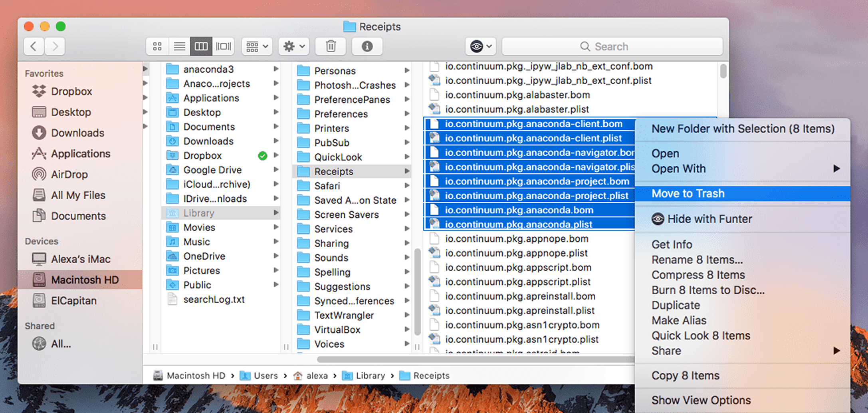Choose Burn 8 Items to Disc...
This screenshot has height=413, width=868.
tap(743, 290)
